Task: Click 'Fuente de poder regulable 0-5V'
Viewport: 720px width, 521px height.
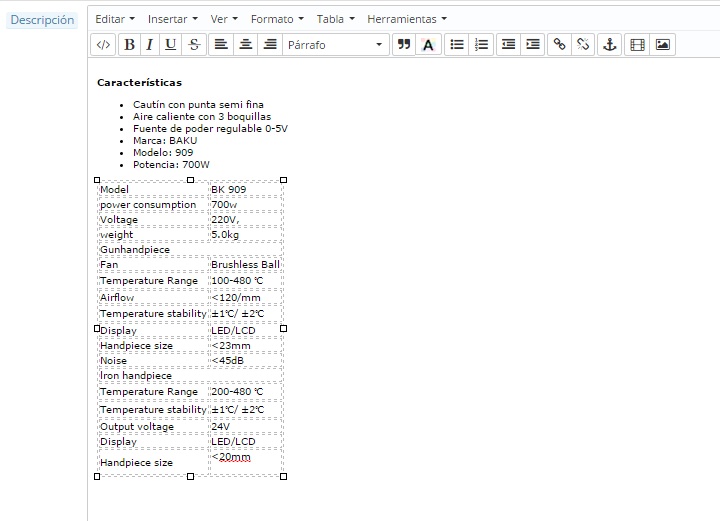Action: [210, 129]
